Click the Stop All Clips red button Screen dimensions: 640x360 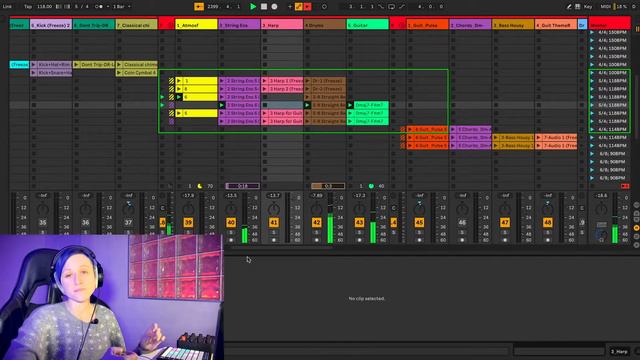624,186
